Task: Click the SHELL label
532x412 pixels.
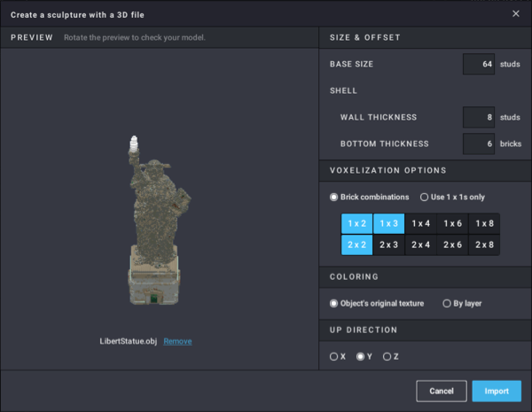Action: point(343,90)
